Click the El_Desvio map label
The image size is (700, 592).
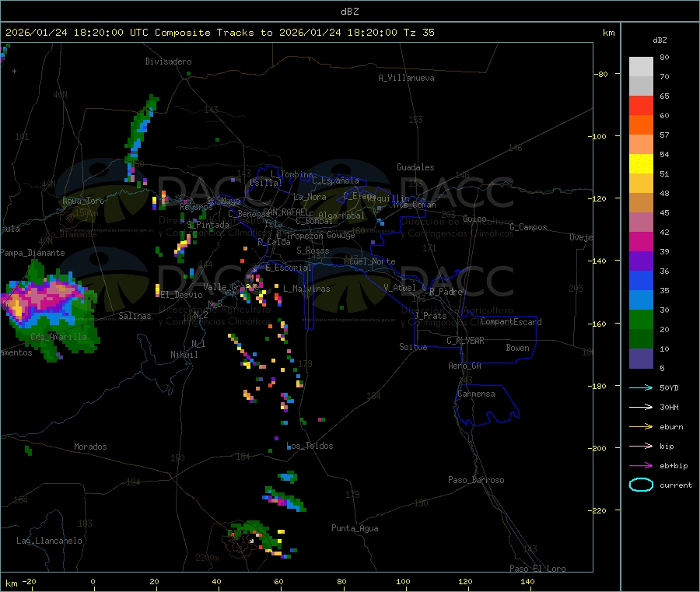181,295
